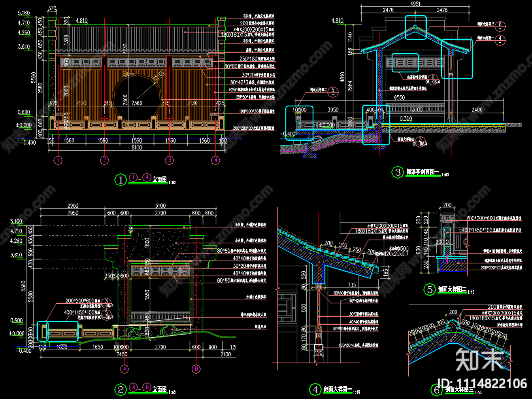This screenshot has width=532, height=399.
Task: Select the title text 间澡亭剖面图一
Action: click(x=423, y=172)
